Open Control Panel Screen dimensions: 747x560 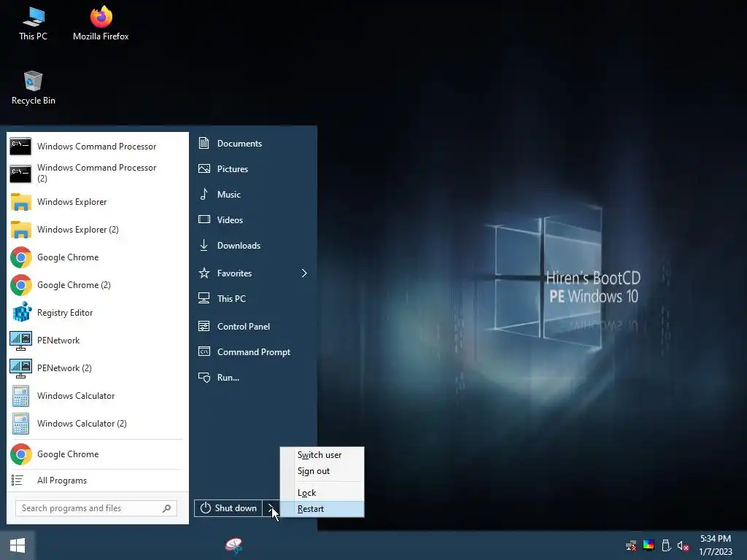(x=253, y=326)
